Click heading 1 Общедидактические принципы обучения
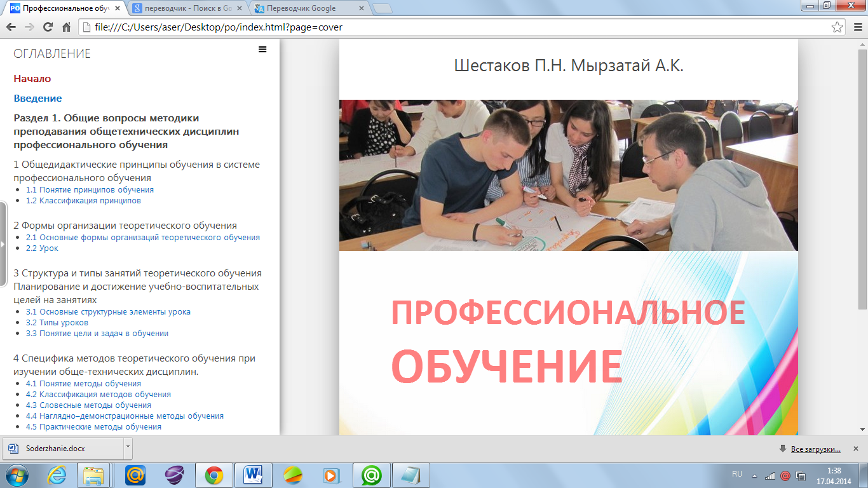 click(x=137, y=172)
